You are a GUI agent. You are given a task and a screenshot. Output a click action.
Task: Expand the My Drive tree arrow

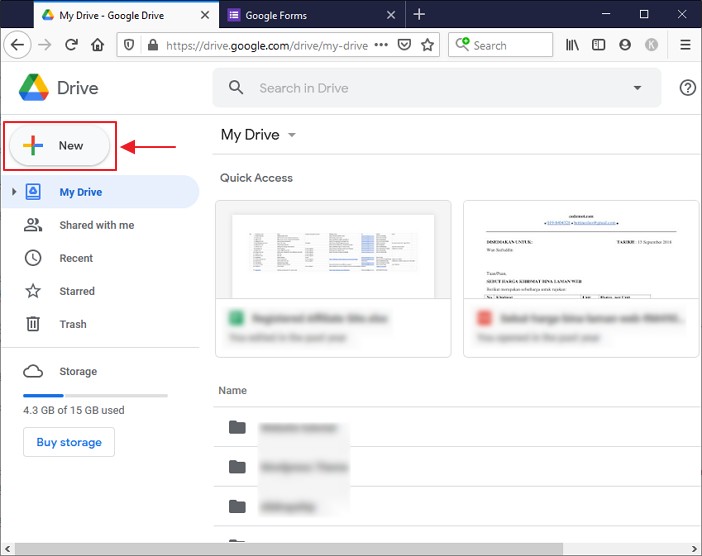click(14, 192)
